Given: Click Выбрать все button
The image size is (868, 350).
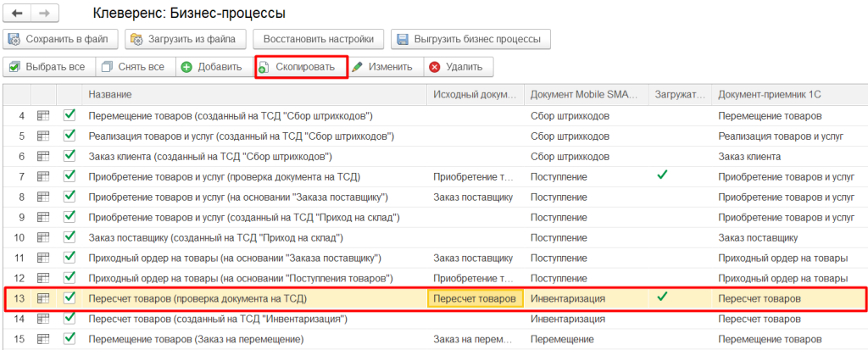Looking at the screenshot, I should click(49, 67).
